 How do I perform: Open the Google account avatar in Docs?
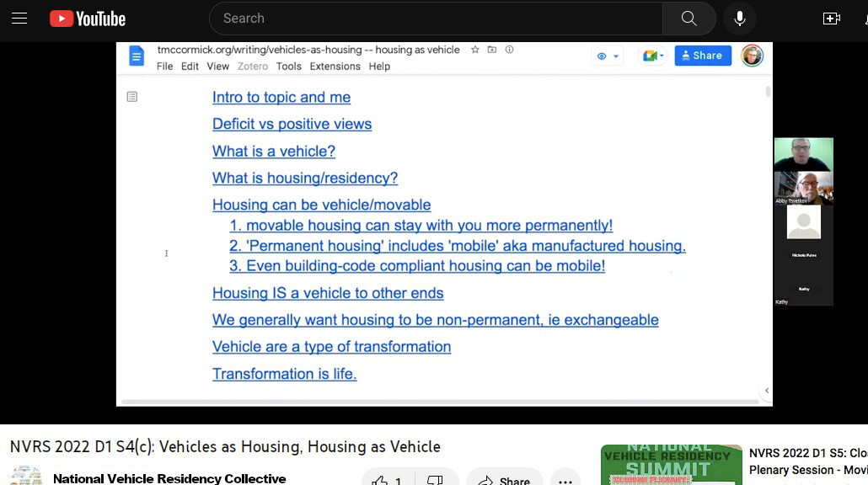[752, 56]
